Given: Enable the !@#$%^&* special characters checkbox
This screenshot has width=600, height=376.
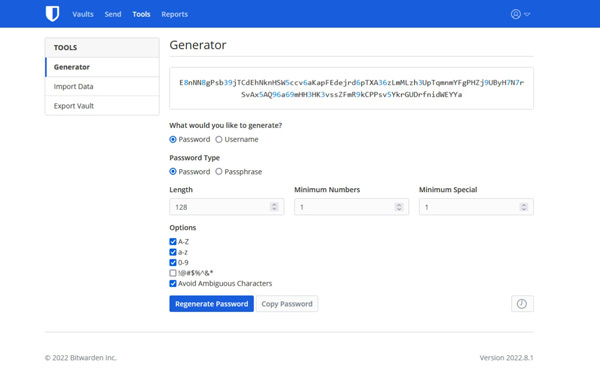Looking at the screenshot, I should pyautogui.click(x=173, y=273).
